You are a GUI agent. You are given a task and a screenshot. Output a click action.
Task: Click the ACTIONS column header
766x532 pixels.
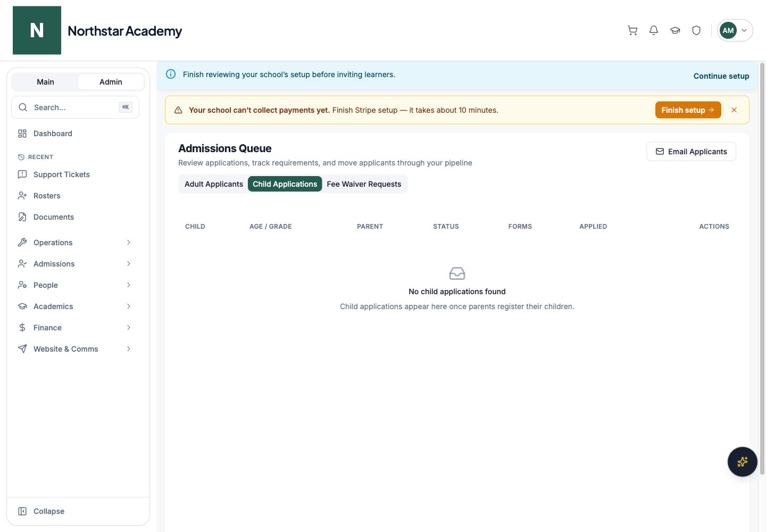pos(714,227)
